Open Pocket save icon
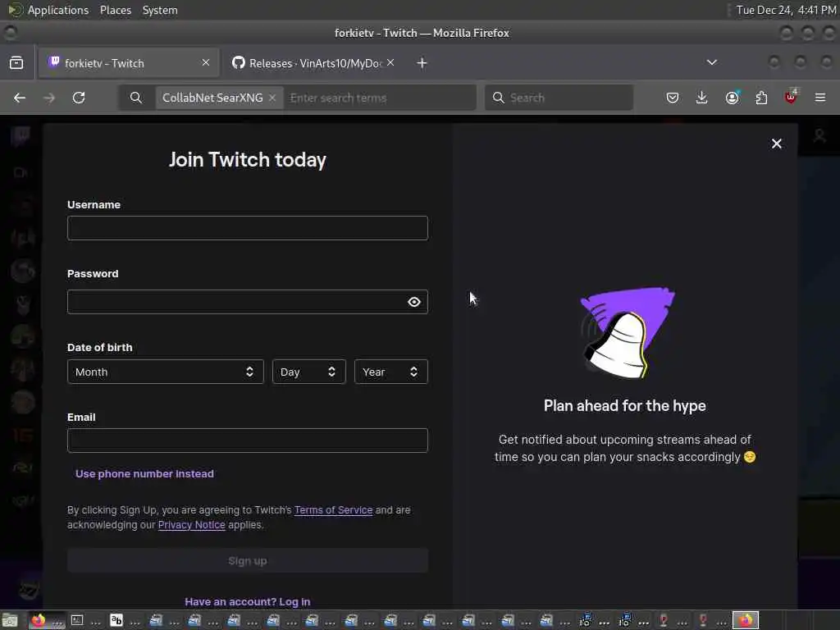The image size is (840, 630). point(673,98)
